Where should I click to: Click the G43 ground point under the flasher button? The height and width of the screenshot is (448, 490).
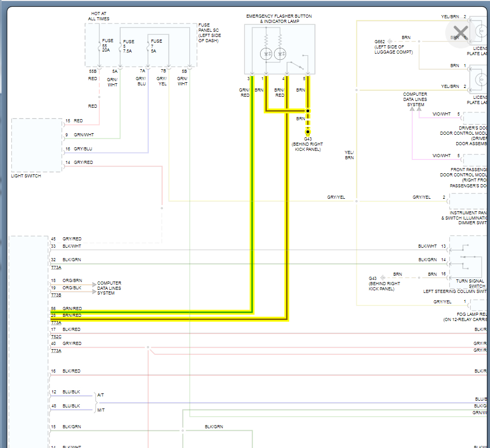307,132
